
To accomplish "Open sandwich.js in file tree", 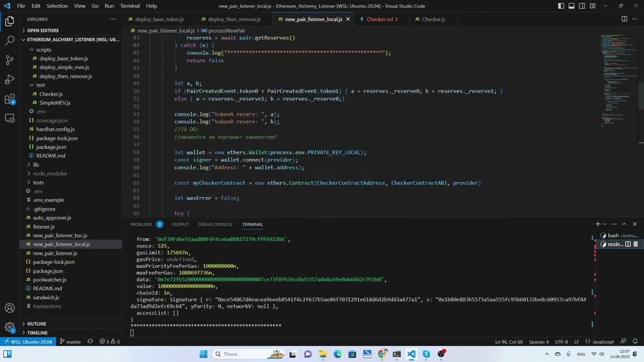I will click(x=71, y=297).
